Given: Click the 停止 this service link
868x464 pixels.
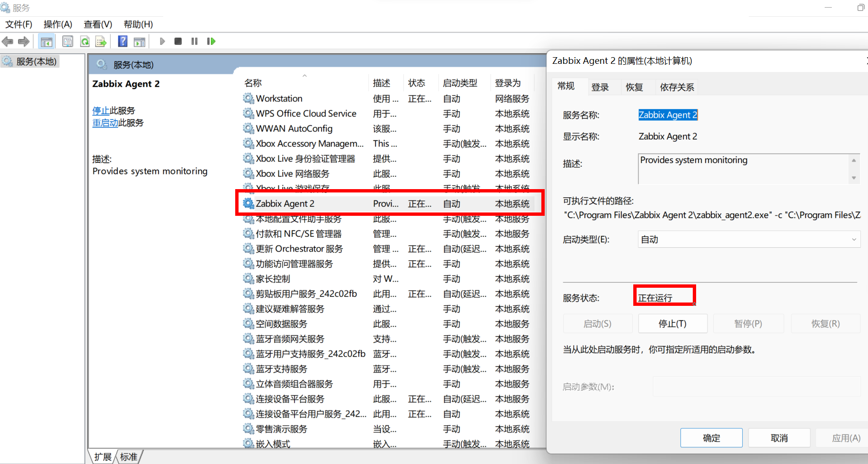Looking at the screenshot, I should 101,111.
